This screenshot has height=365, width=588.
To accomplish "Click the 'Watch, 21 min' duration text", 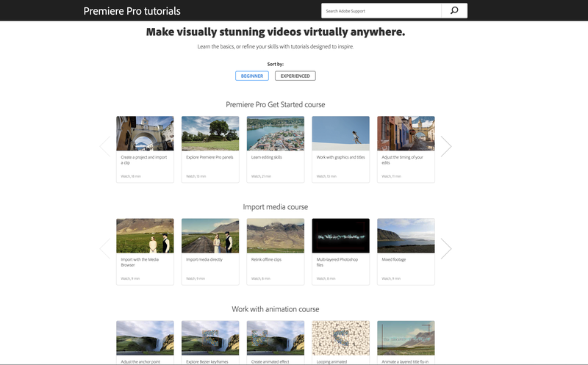I will 262,176.
